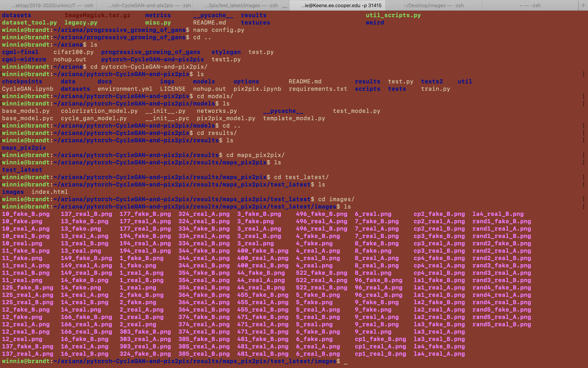Click pix2pix.ipynb in the listing
The image size is (588, 368).
click(x=257, y=89)
